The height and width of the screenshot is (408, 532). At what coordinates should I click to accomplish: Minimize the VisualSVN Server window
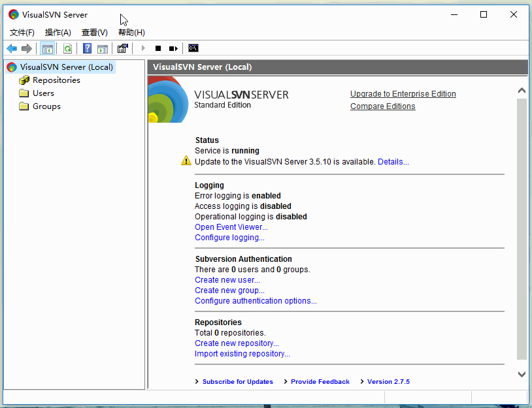click(454, 14)
